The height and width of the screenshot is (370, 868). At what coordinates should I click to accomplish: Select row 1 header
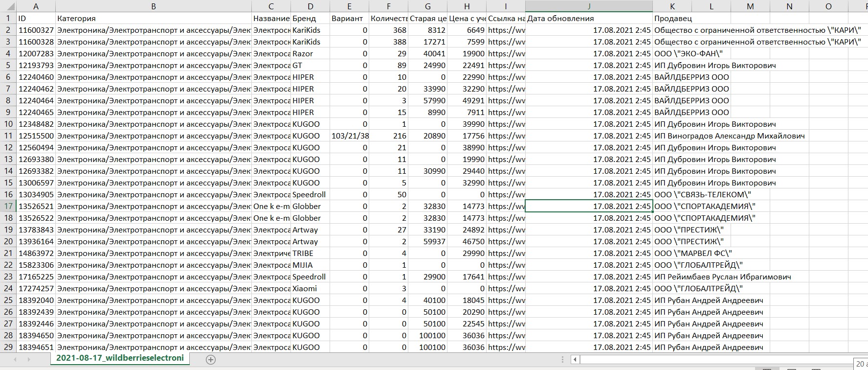[8, 19]
